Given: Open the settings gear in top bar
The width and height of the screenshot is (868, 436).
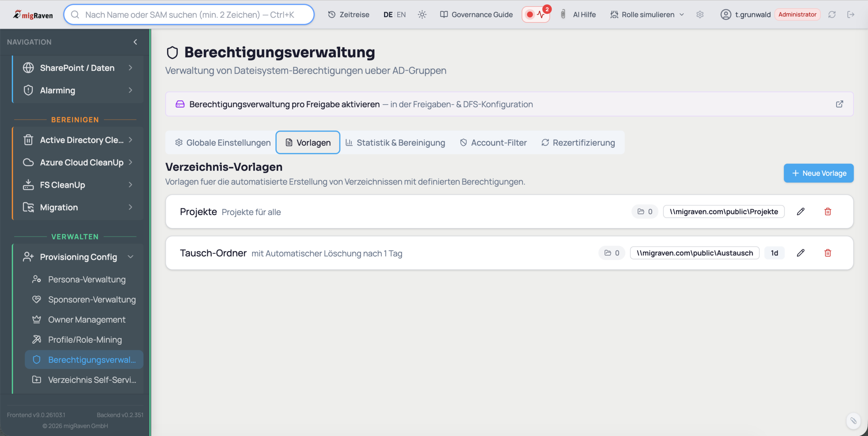Looking at the screenshot, I should point(700,15).
